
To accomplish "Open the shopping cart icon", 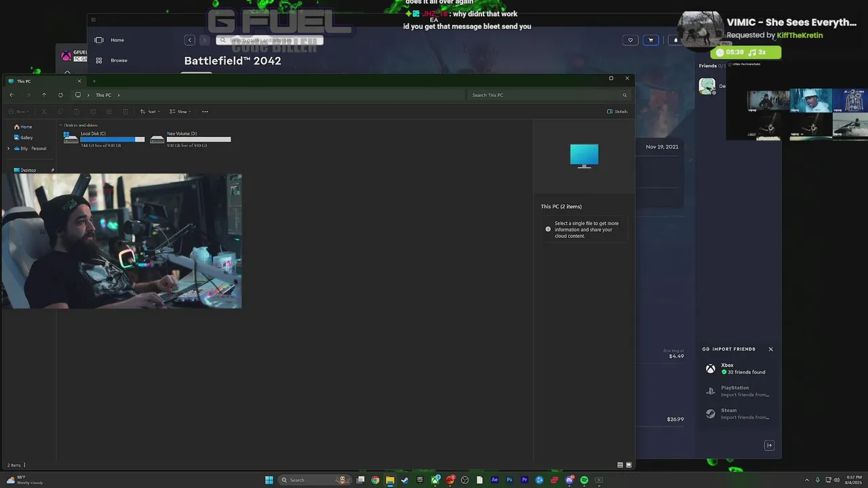I will coord(651,40).
